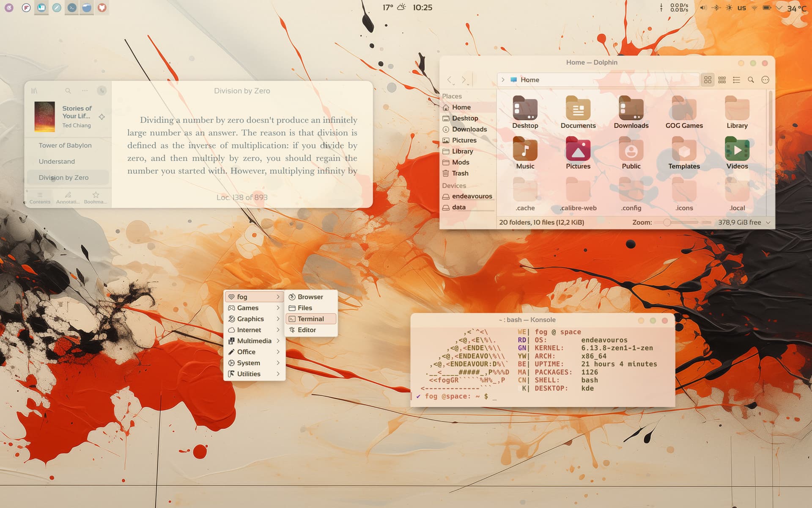The height and width of the screenshot is (508, 812).
Task: Switch to the Annotations tab
Action: click(68, 198)
